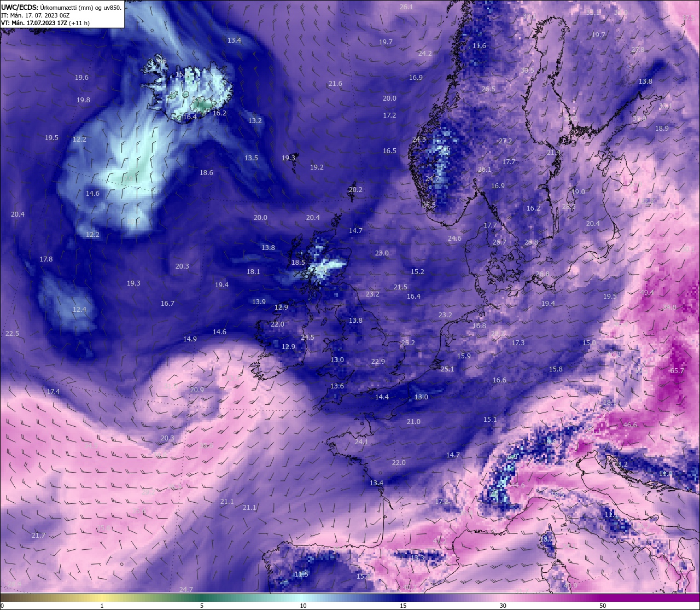700x610 pixels.
Task: Click the 13.5 value on the map
Action: point(251,158)
